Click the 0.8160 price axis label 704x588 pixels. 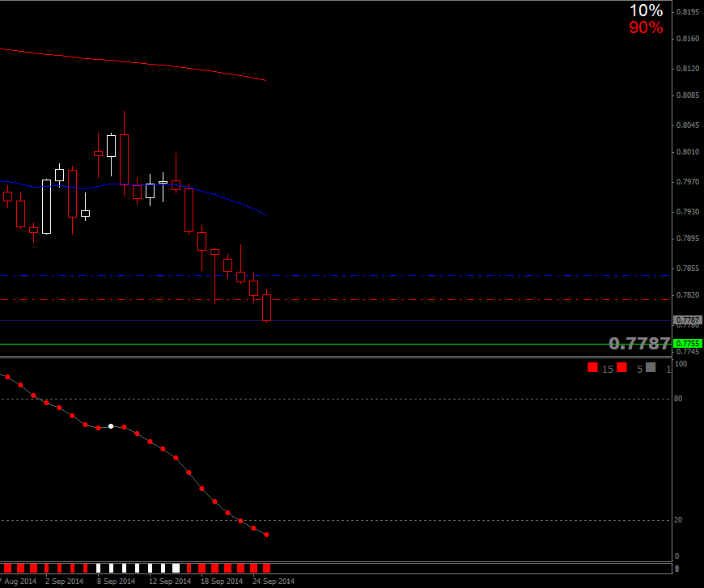click(688, 39)
